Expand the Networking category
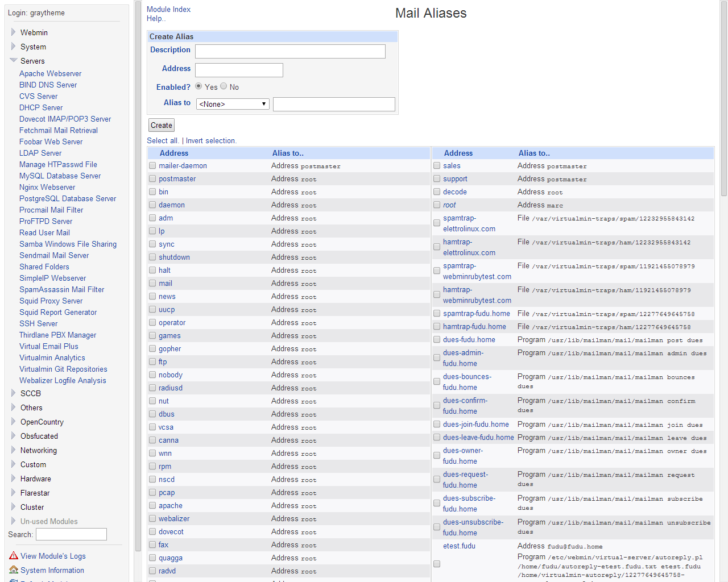This screenshot has height=582, width=728. [x=14, y=450]
